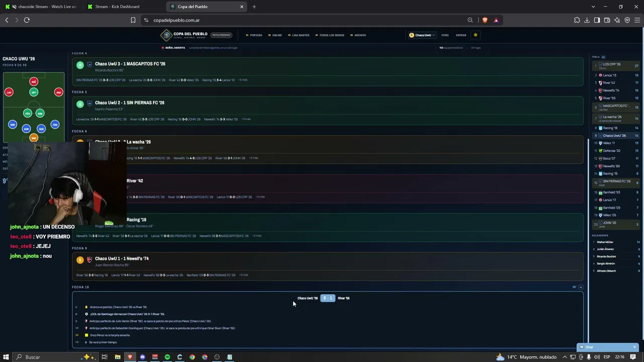Switch to chacoide Stream Kick tab

coord(41,7)
